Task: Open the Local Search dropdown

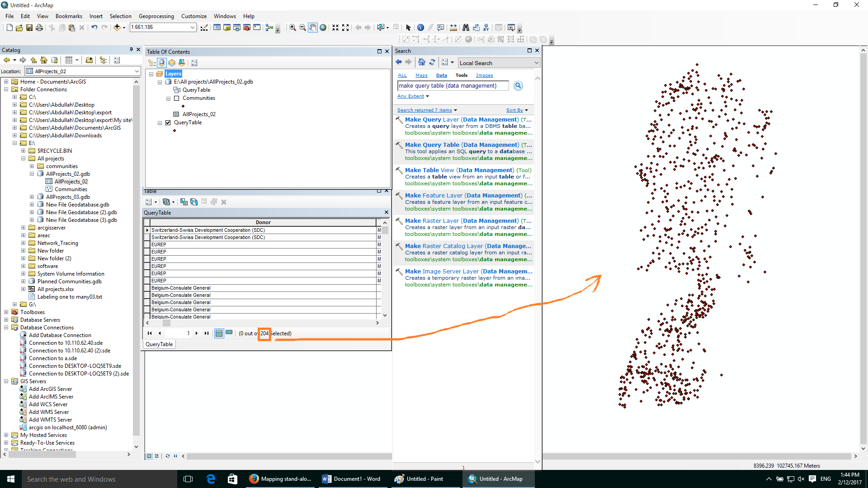Action: coord(536,63)
